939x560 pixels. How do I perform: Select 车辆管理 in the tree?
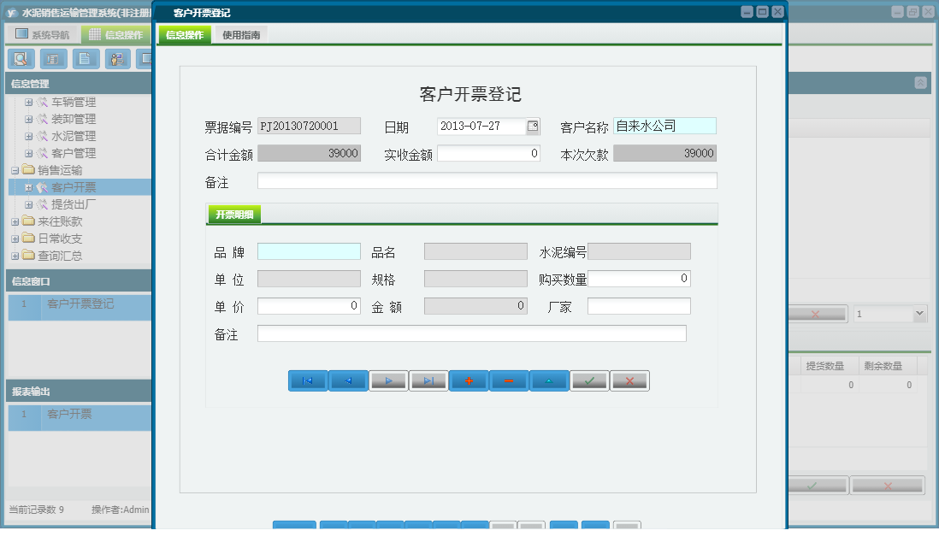click(74, 102)
